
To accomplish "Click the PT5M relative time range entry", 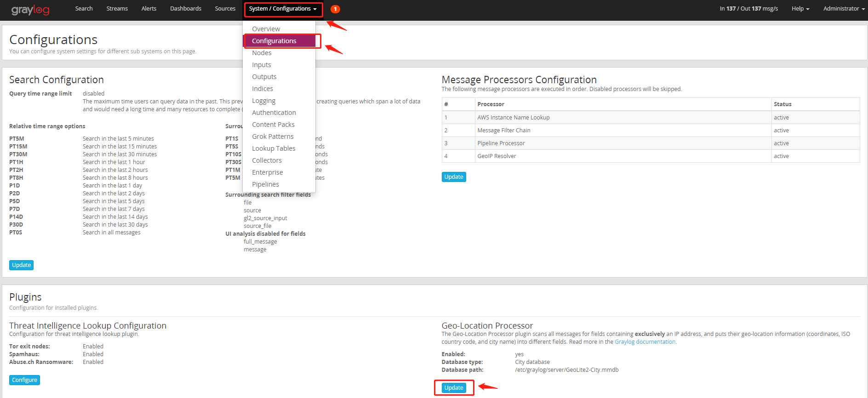I will (17, 139).
